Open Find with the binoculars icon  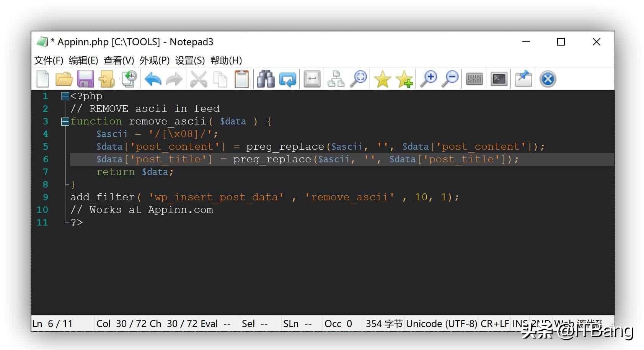coord(266,79)
